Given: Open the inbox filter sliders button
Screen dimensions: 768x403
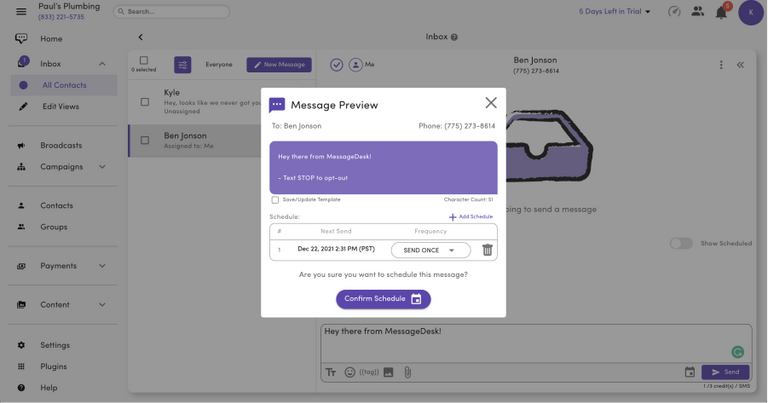Looking at the screenshot, I should coord(183,65).
